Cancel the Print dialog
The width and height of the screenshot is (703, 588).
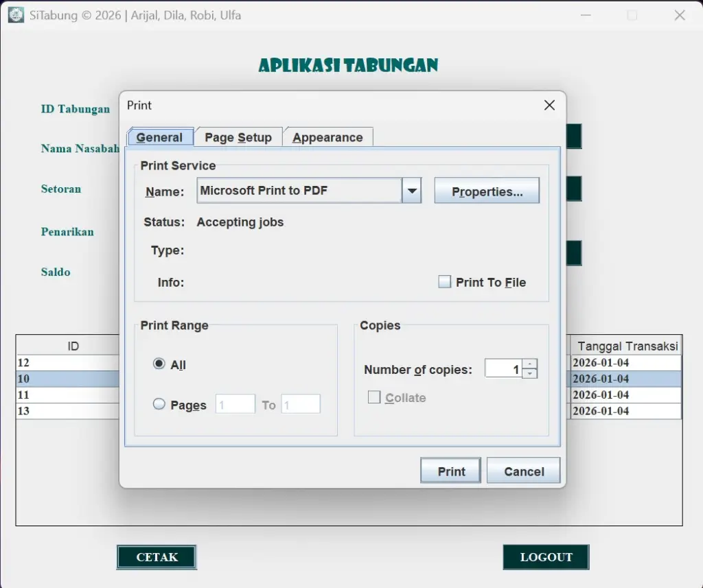(523, 471)
